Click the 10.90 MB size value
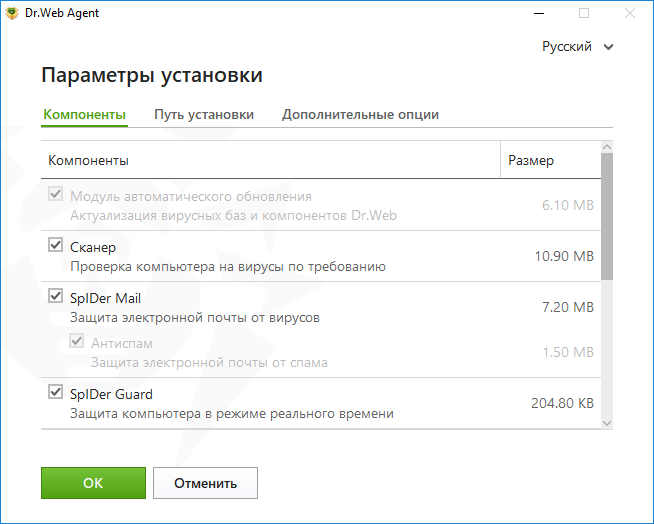Image resolution: width=654 pixels, height=524 pixels. 564,256
